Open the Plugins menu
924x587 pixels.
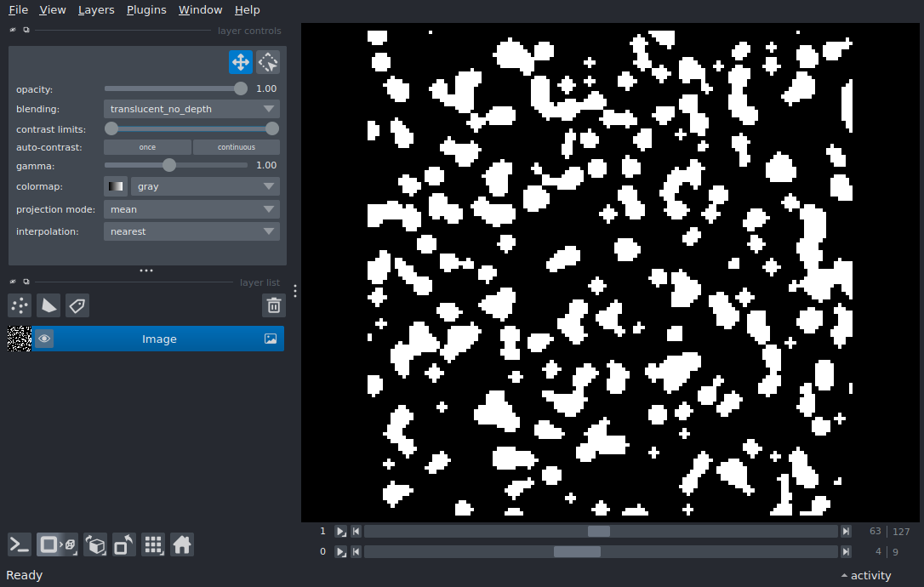click(146, 10)
